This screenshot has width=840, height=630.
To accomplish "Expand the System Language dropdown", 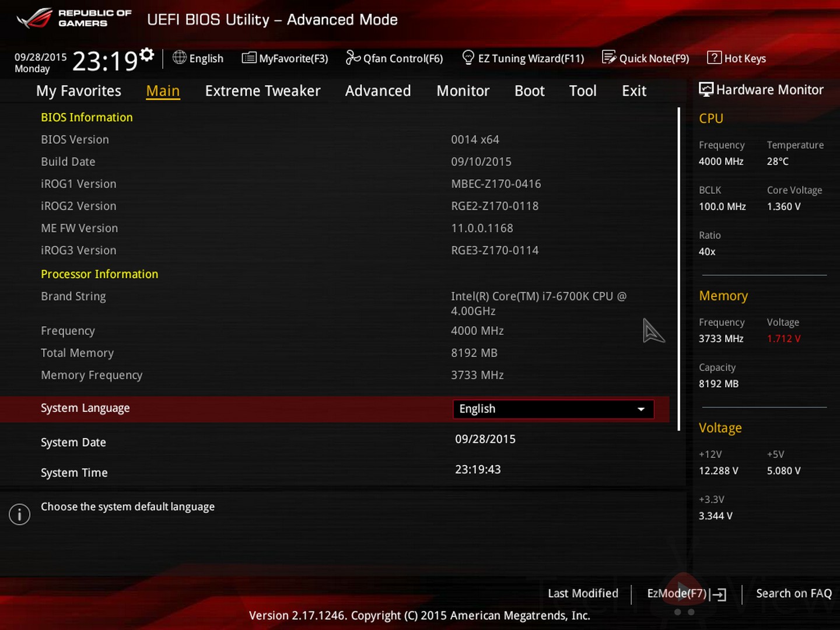I will [x=553, y=409].
